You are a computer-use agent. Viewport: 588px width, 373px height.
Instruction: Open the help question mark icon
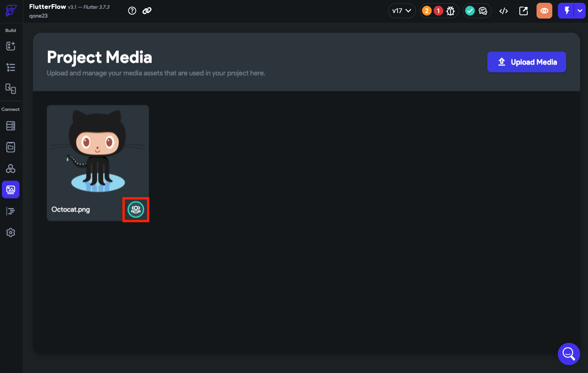(132, 11)
